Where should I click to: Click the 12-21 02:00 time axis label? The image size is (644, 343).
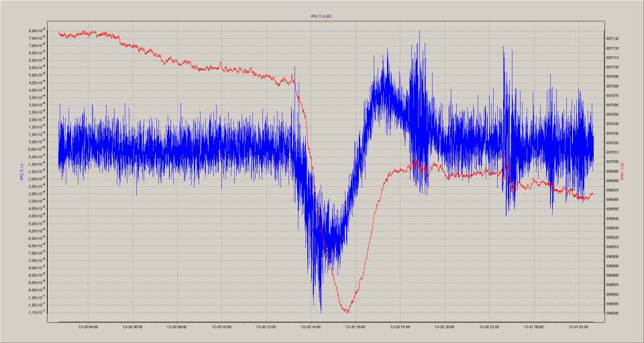[x=578, y=327]
